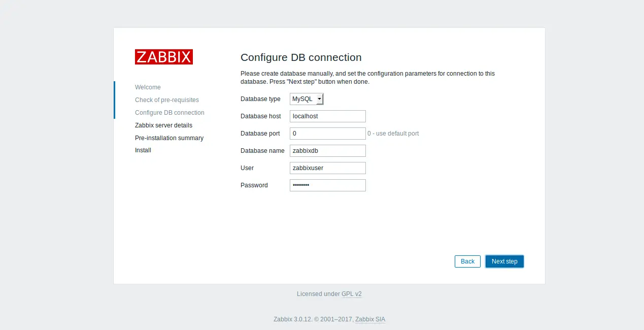Click the Database host field
Viewport: 644px width, 330px height.
[x=328, y=116]
